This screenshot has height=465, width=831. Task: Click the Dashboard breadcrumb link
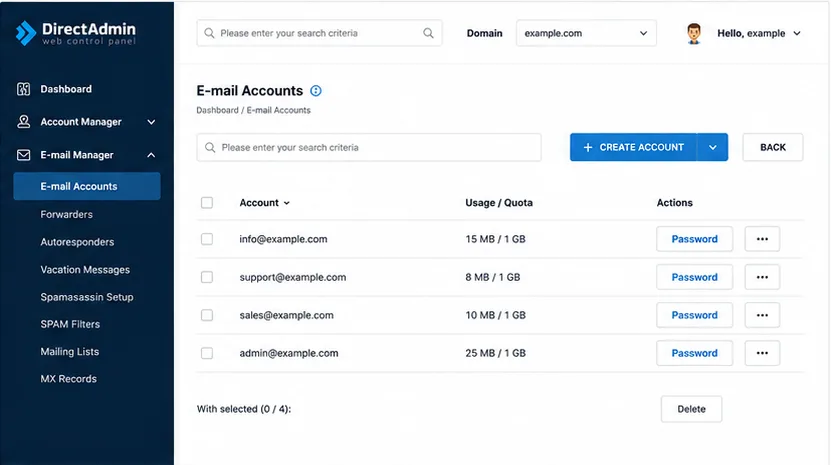tap(217, 110)
